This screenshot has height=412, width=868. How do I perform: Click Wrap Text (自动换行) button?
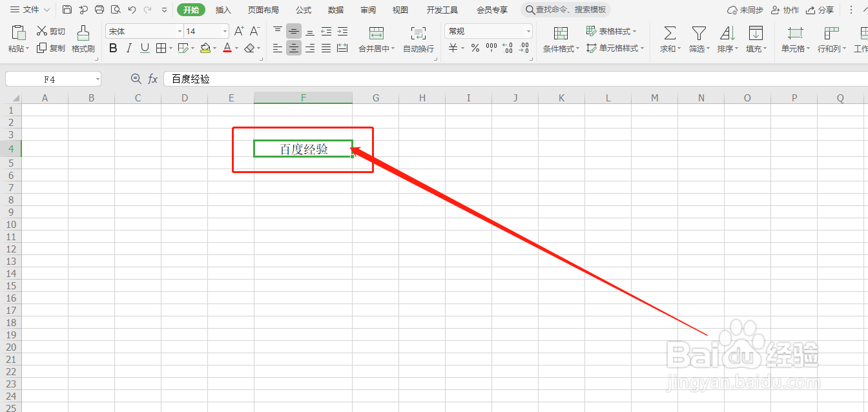pyautogui.click(x=418, y=39)
